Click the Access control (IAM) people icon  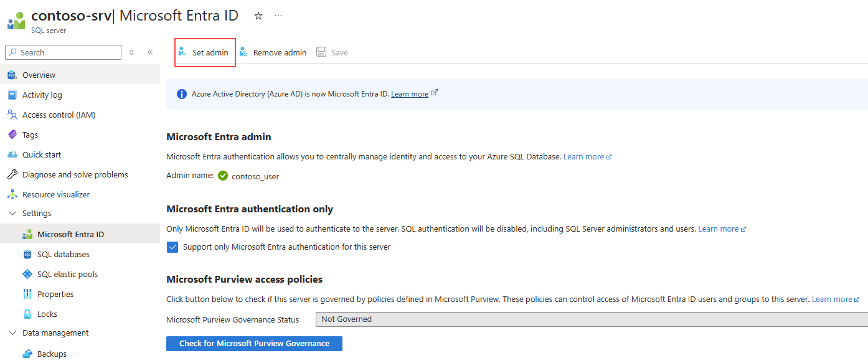(x=12, y=115)
